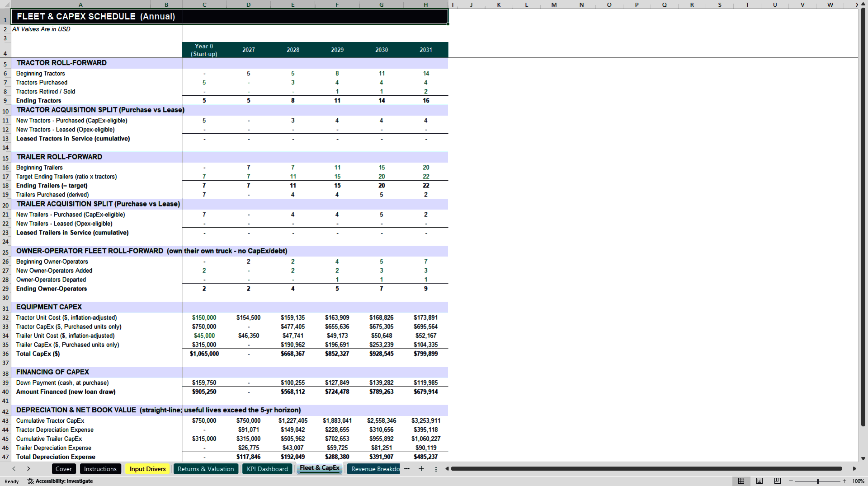Adjust the zoom slider handle
The height and width of the screenshot is (486, 868).
pos(818,481)
